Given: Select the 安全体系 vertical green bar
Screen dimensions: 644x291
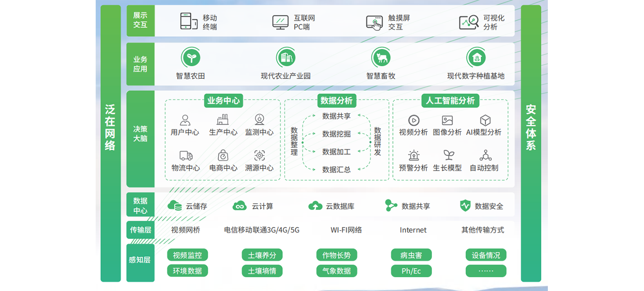Looking at the screenshot, I should click(x=531, y=143).
